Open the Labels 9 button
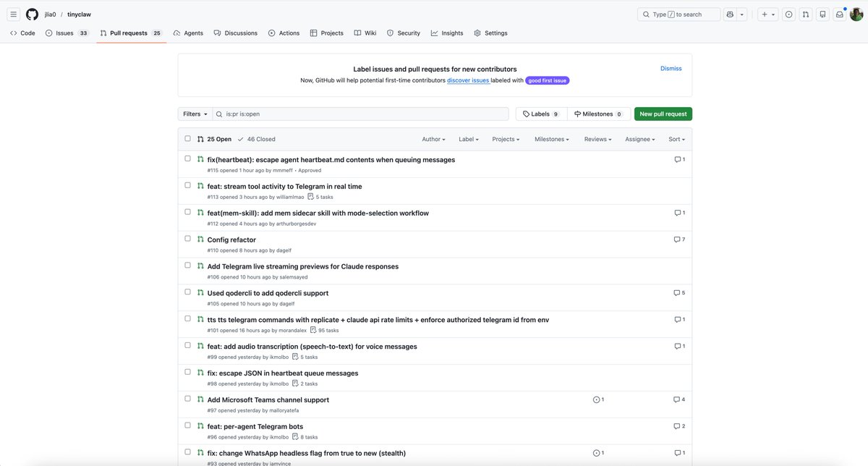868x466 pixels. tap(541, 114)
